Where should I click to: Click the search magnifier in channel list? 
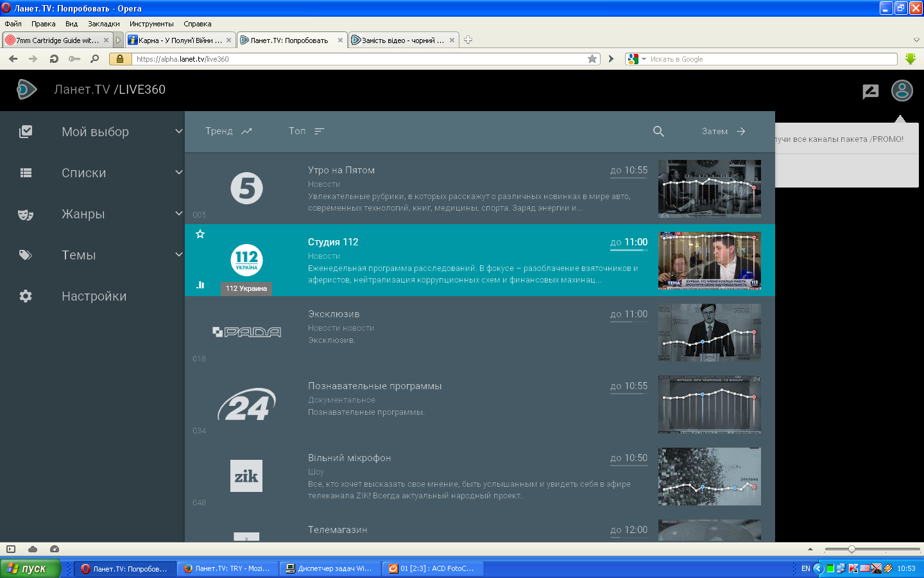pos(658,131)
